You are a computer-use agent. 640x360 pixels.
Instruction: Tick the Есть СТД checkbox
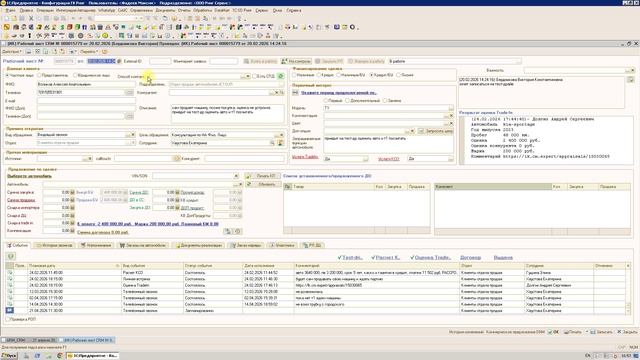(x=254, y=76)
